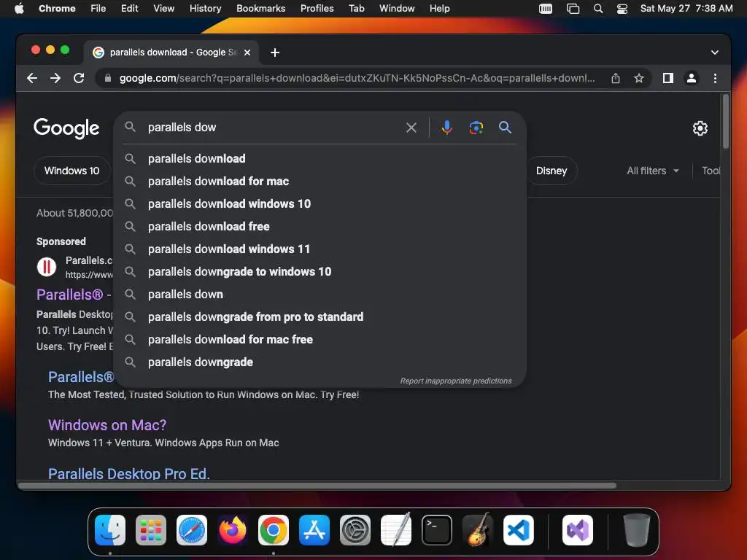Open the History menu
This screenshot has width=747, height=560.
tap(205, 9)
